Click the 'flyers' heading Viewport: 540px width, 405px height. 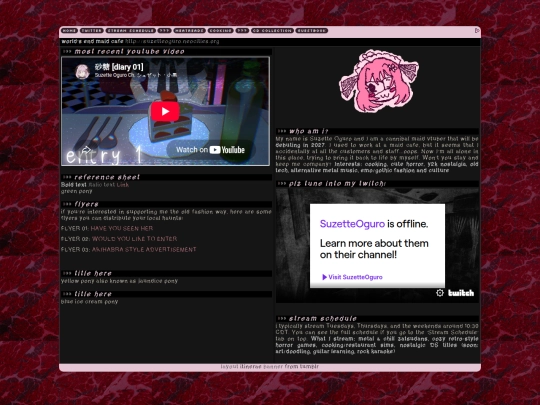pyautogui.click(x=86, y=204)
